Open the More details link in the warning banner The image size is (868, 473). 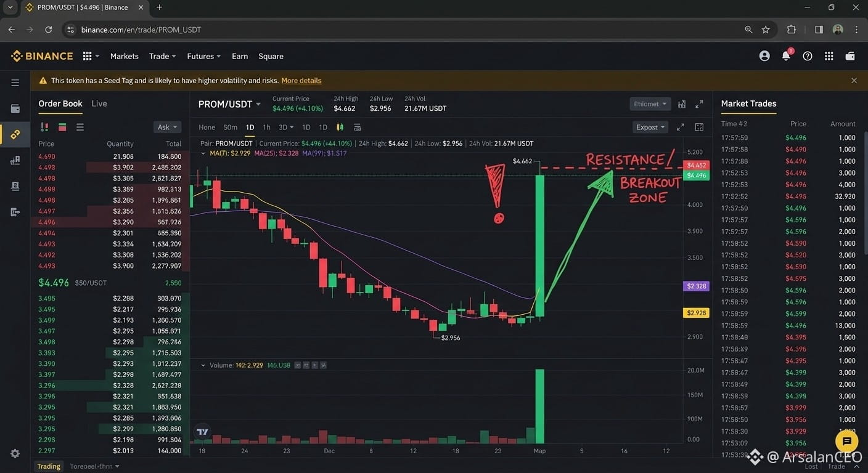tap(301, 81)
